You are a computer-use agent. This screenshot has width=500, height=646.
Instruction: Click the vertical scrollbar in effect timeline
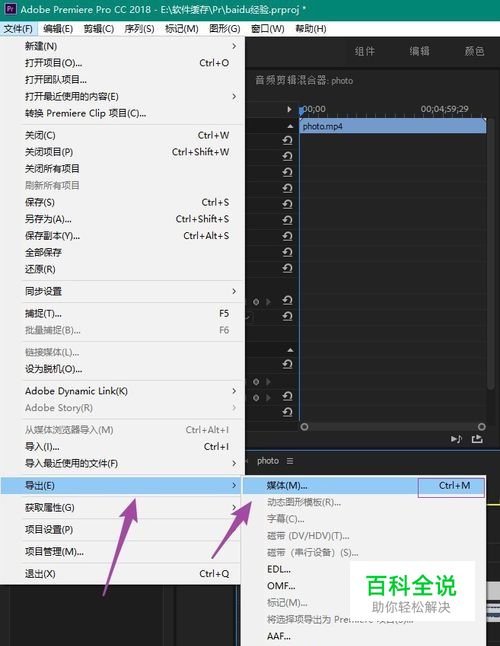[x=490, y=253]
